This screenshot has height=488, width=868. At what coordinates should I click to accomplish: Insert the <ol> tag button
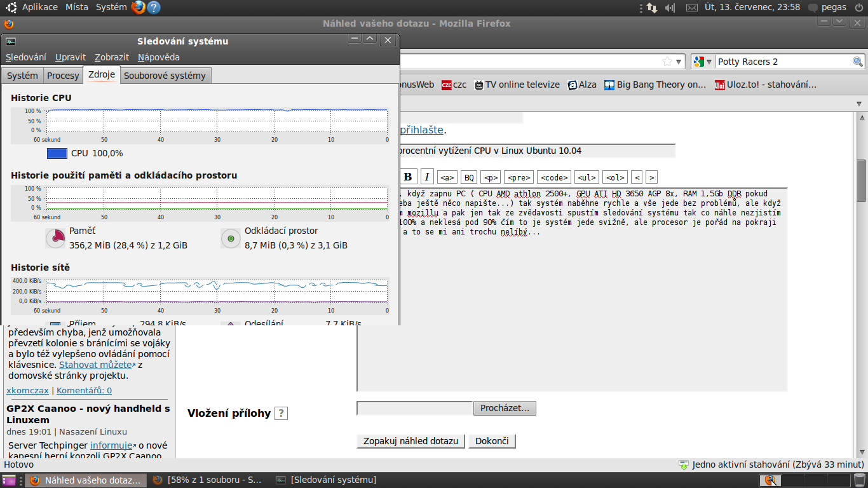614,177
